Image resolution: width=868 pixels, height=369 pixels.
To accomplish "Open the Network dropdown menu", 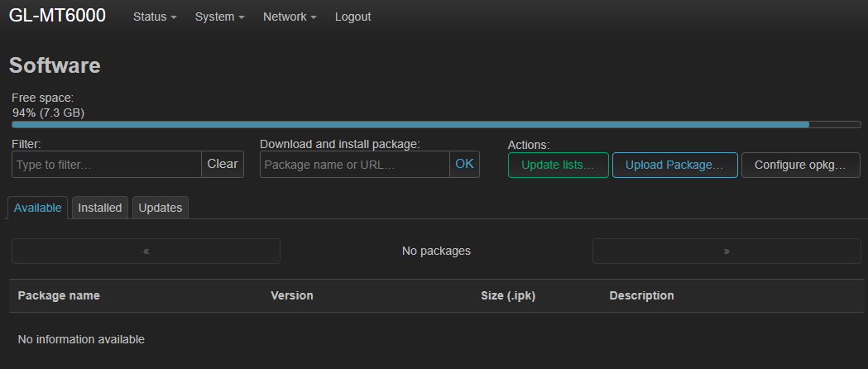I will (x=290, y=17).
